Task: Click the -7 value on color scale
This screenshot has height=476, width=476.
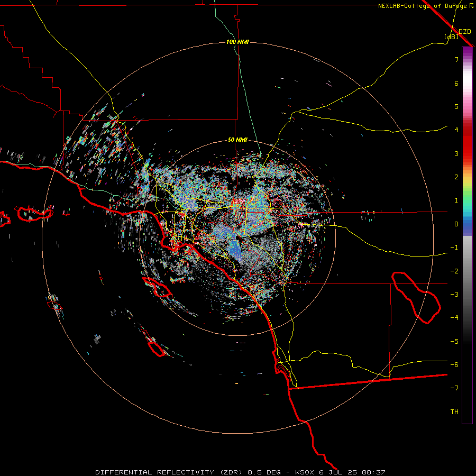Action: (454, 388)
